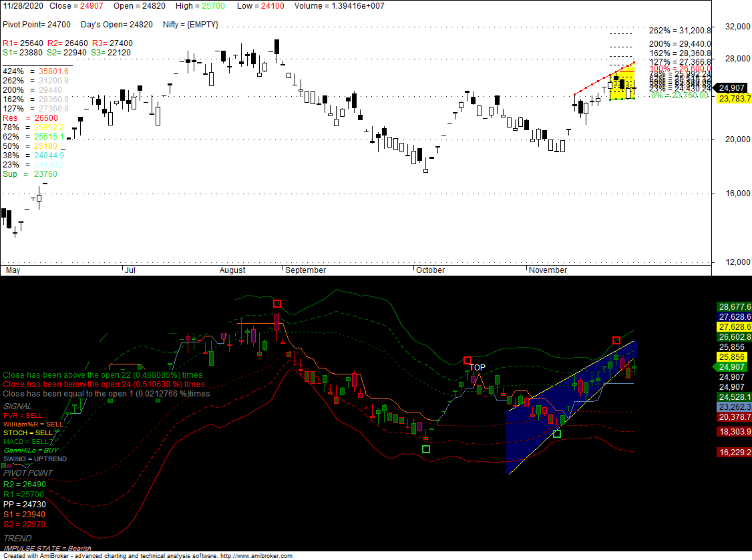Click the '32,000' price axis label
Screen dimensions: 752x560
tap(737, 27)
